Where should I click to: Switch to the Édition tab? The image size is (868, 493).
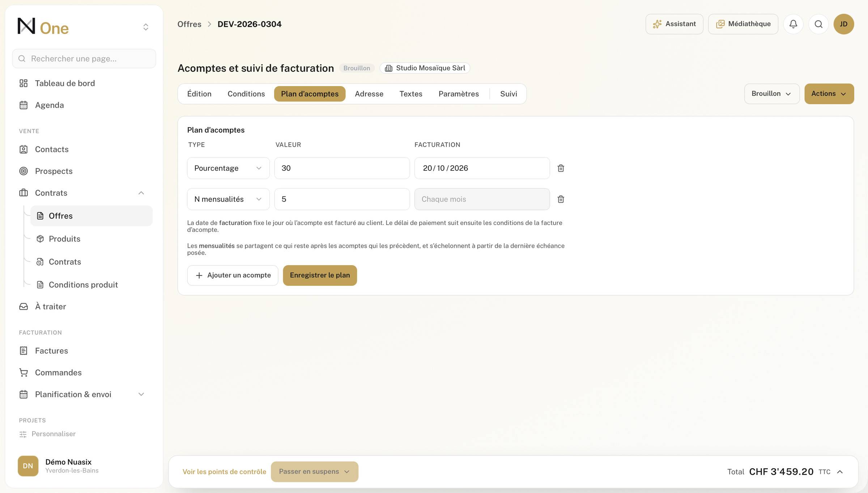[x=199, y=94]
